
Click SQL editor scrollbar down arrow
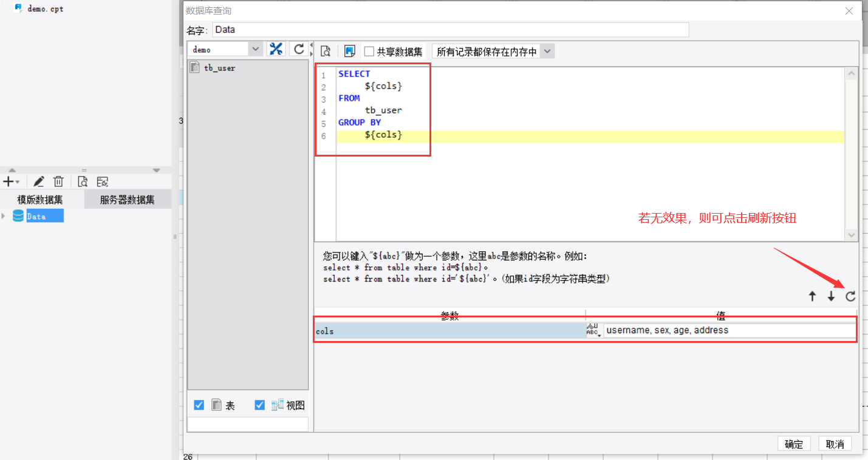coord(851,235)
